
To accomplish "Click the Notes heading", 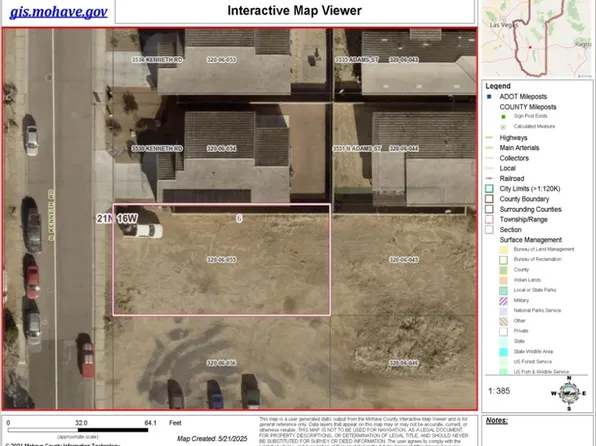I will point(496,421).
